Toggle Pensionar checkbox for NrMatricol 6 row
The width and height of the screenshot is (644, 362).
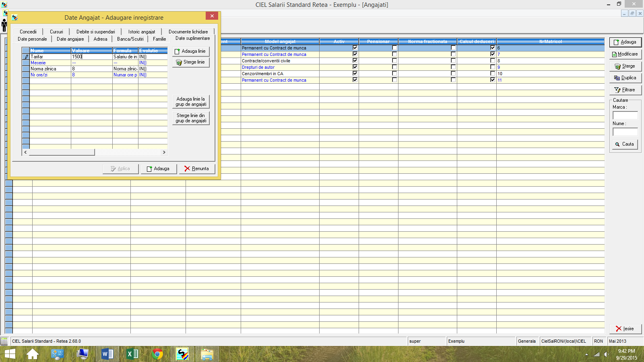coord(394,48)
